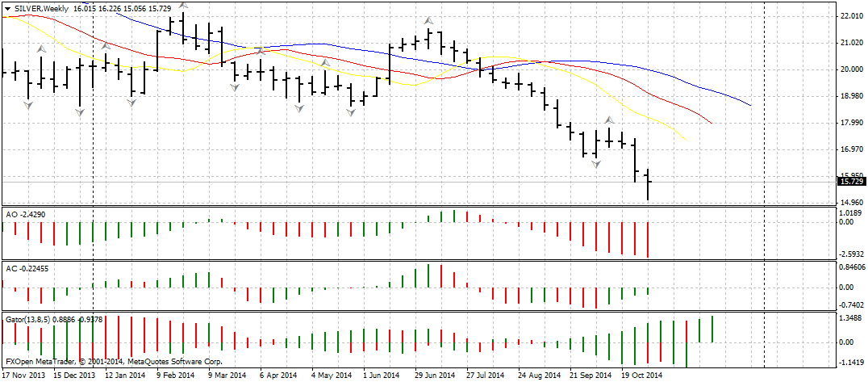Click the down fractal arrow below the early Oct 2014 low
The width and height of the screenshot is (868, 382).
point(596,164)
